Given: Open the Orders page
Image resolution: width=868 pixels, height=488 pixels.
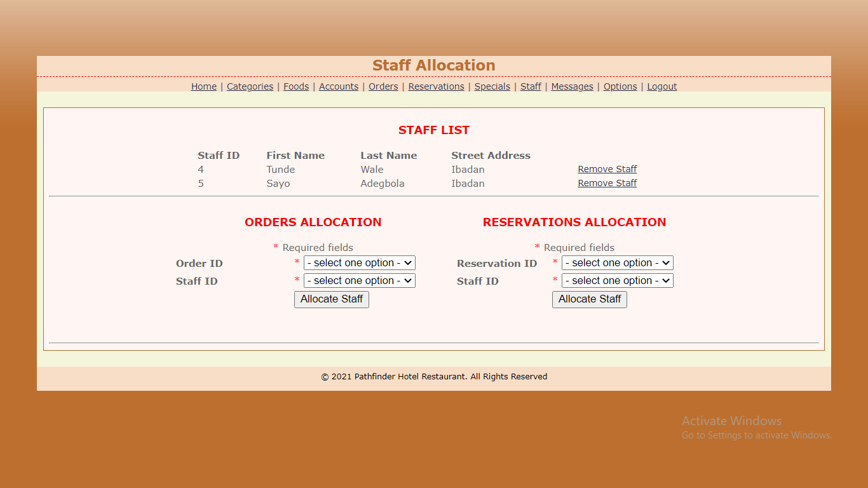Looking at the screenshot, I should coord(383,86).
